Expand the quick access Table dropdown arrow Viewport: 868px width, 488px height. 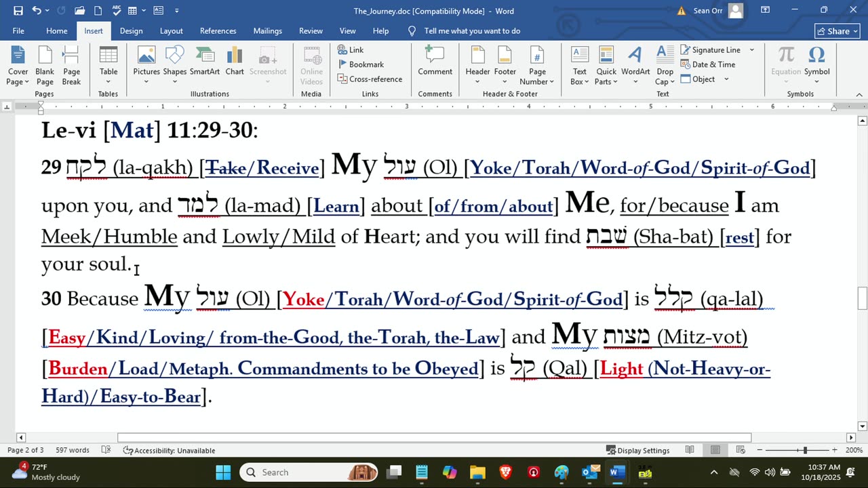(144, 11)
